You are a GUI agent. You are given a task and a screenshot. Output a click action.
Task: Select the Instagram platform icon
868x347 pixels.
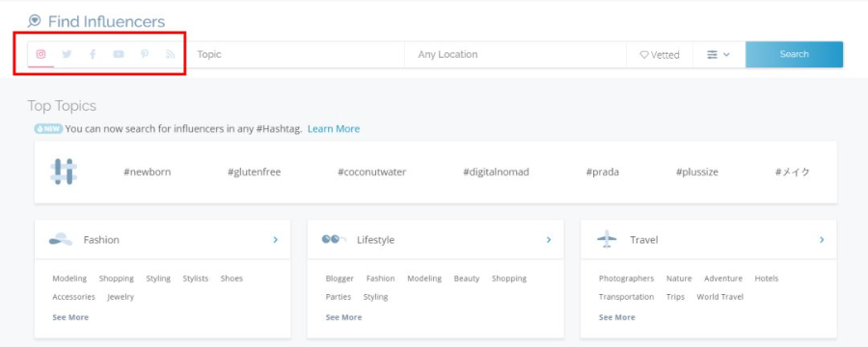tap(41, 54)
